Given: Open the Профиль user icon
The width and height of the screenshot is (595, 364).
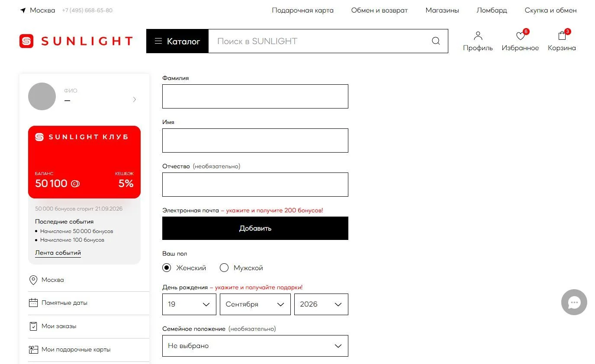Looking at the screenshot, I should (x=478, y=35).
